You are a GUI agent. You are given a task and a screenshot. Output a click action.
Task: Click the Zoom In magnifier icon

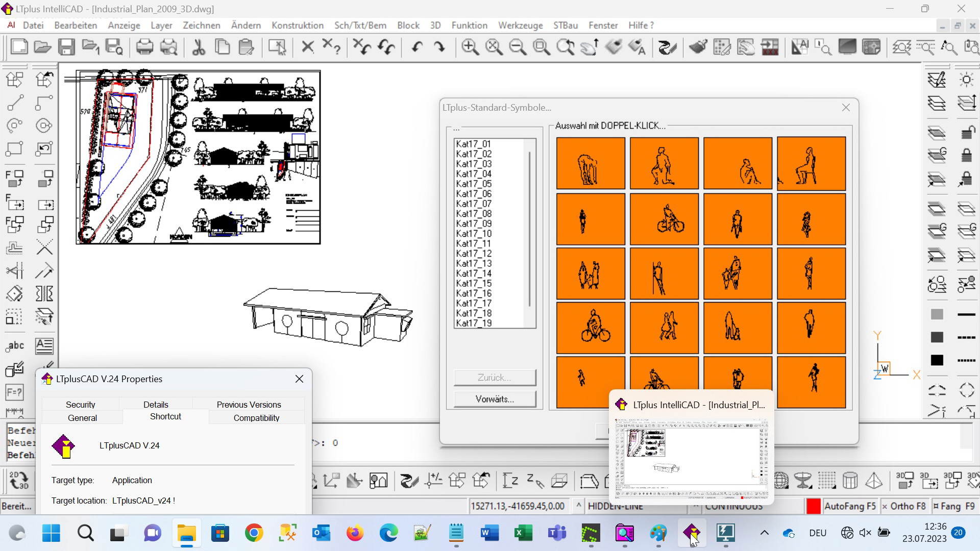pos(470,47)
